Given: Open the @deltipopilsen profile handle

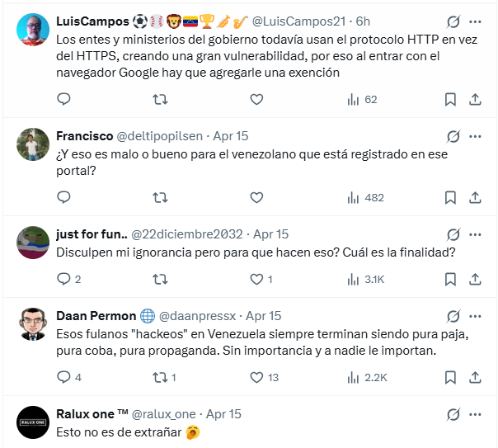Looking at the screenshot, I should pos(163,136).
